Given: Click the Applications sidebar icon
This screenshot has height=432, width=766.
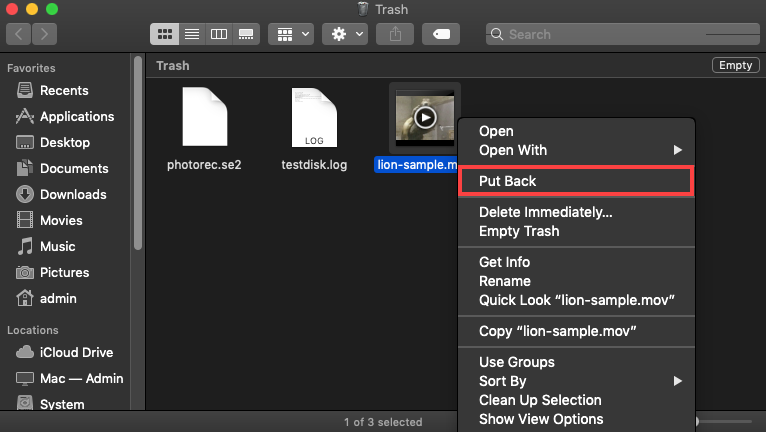Looking at the screenshot, I should pyautogui.click(x=24, y=116).
